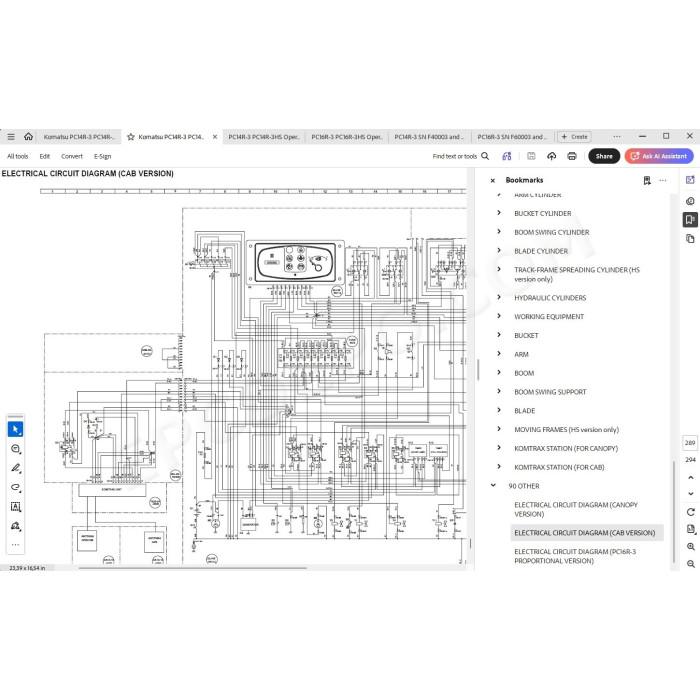The width and height of the screenshot is (700, 700).
Task: Click the zoom out magnifier icon
Action: 691,564
